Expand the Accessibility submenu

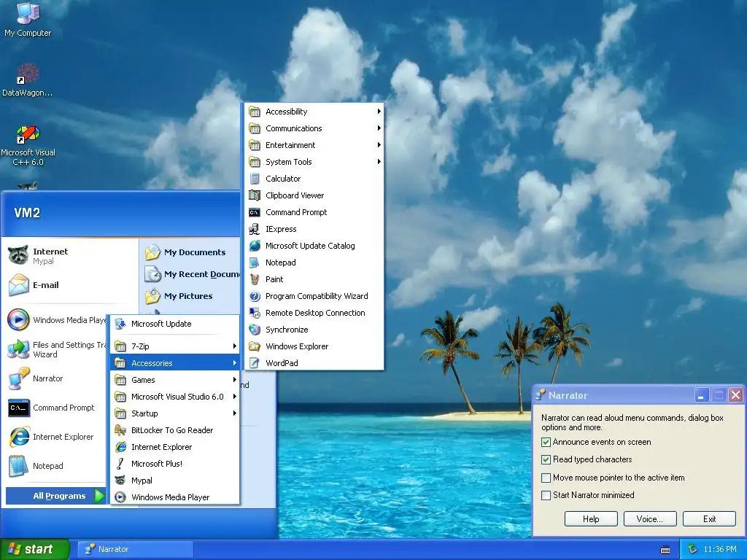(314, 112)
